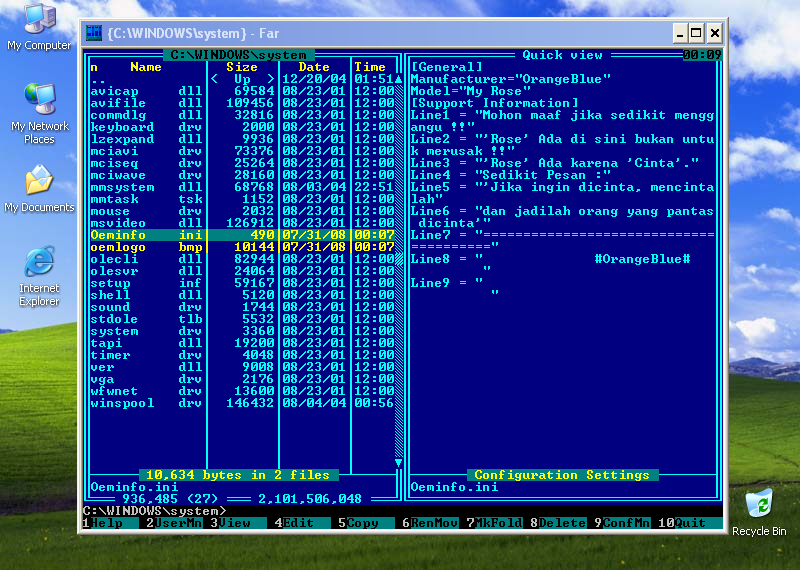Viewport: 800px width, 570px height.
Task: Click the Date column header
Action: (x=314, y=67)
